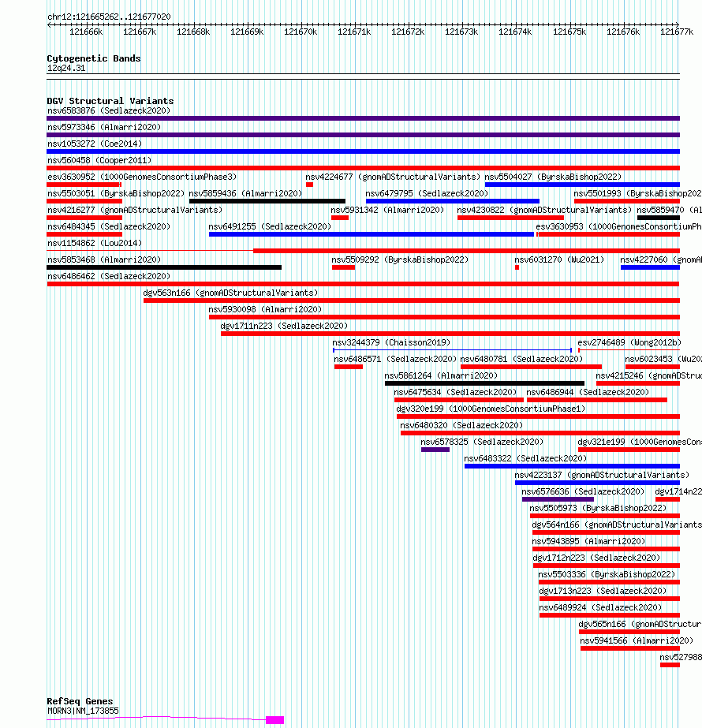Select dgv563n166 (gnomADStructuralVariants) label
Image resolution: width=702 pixels, height=728 pixels.
click(x=231, y=293)
